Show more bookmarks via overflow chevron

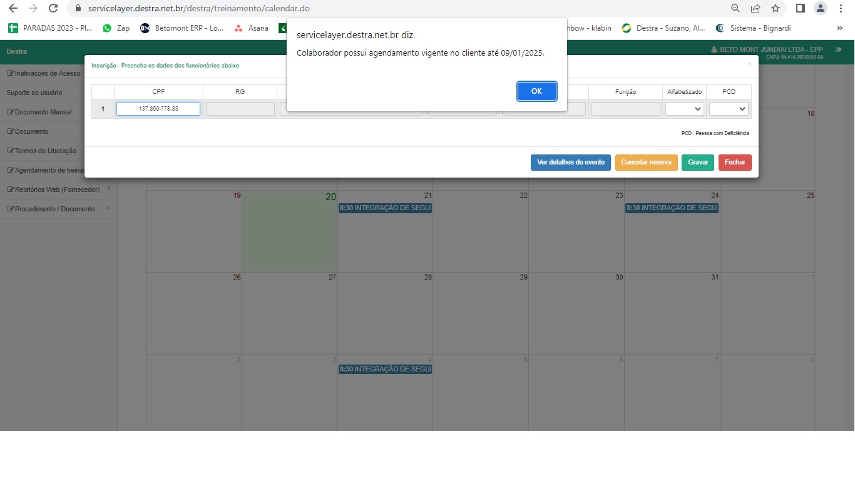click(839, 28)
